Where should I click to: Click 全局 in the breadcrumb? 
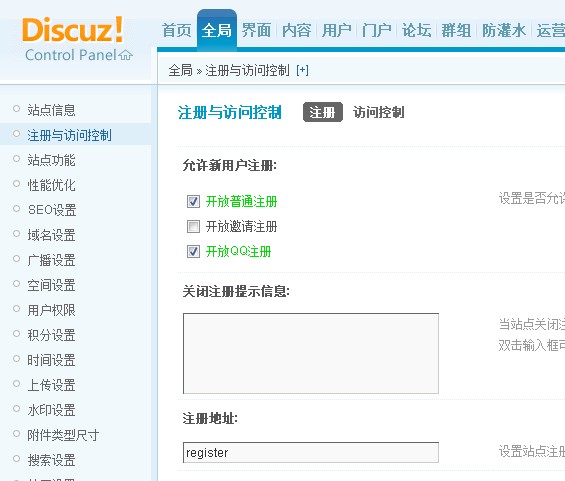181,70
